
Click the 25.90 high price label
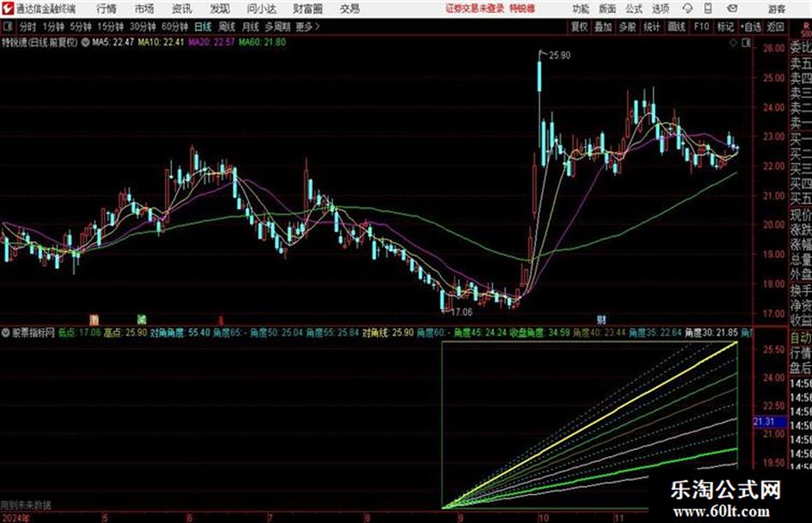(x=559, y=56)
